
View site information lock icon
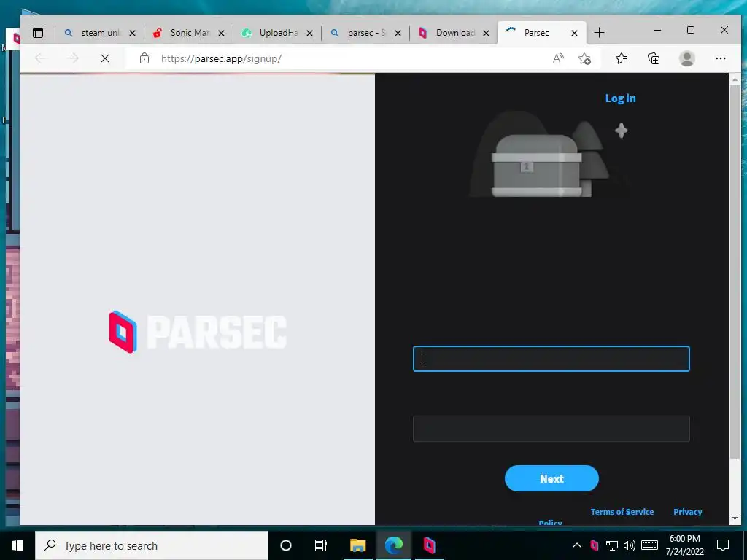coord(144,58)
